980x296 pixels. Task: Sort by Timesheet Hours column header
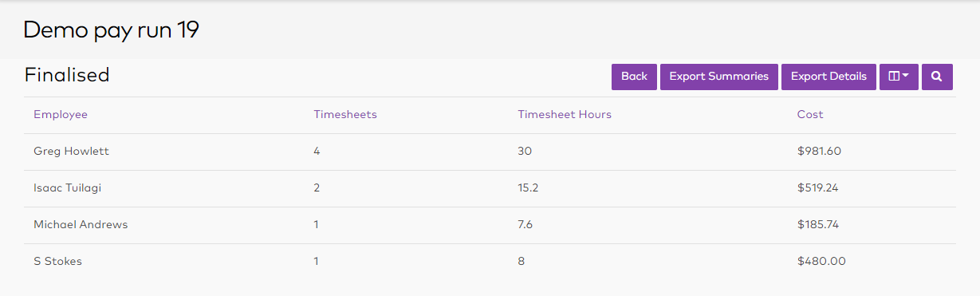pos(565,115)
